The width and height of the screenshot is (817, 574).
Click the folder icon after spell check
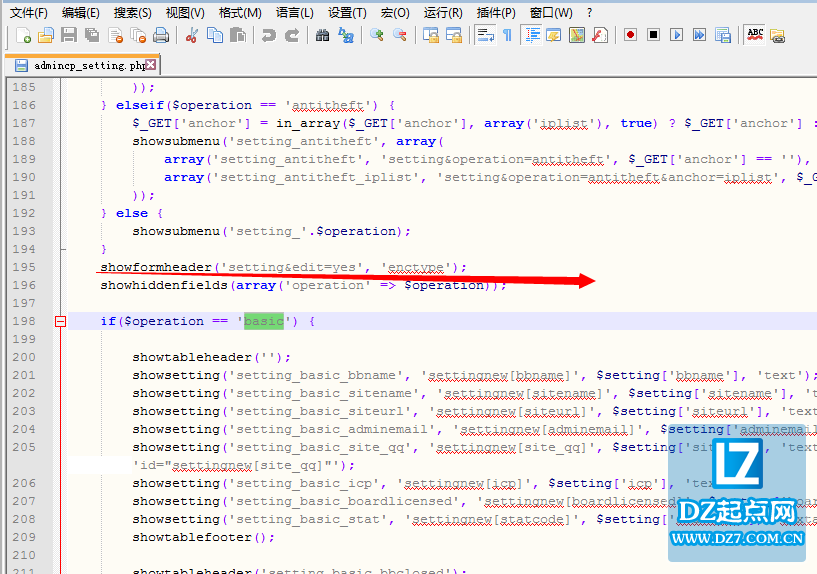(x=778, y=35)
